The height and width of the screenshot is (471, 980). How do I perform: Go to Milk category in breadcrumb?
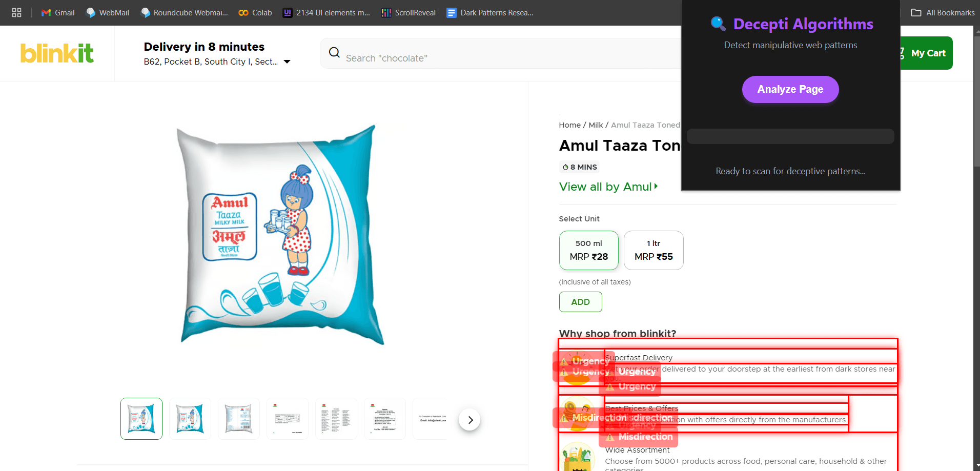pyautogui.click(x=596, y=125)
